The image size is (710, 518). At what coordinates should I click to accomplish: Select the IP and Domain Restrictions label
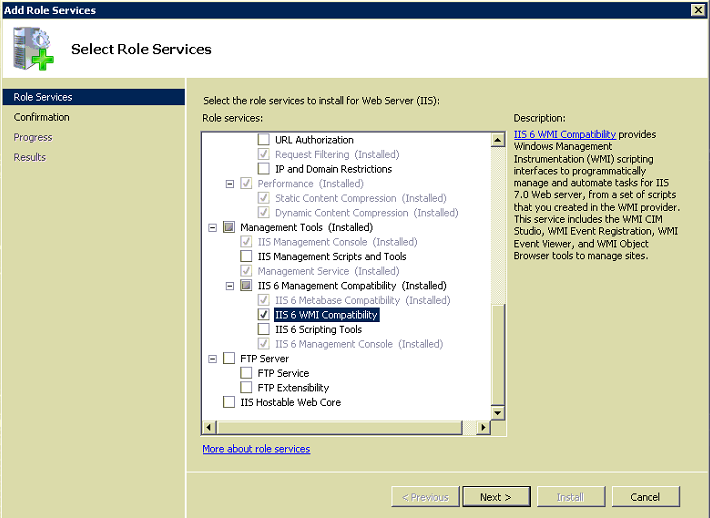coord(334,169)
